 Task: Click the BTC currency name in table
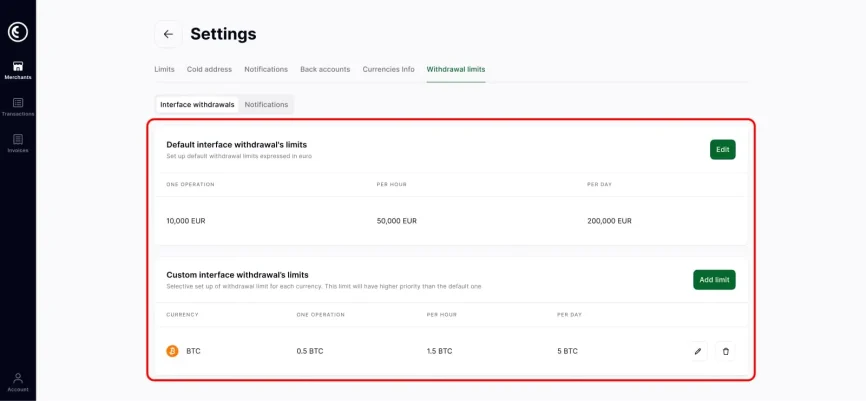coord(193,351)
